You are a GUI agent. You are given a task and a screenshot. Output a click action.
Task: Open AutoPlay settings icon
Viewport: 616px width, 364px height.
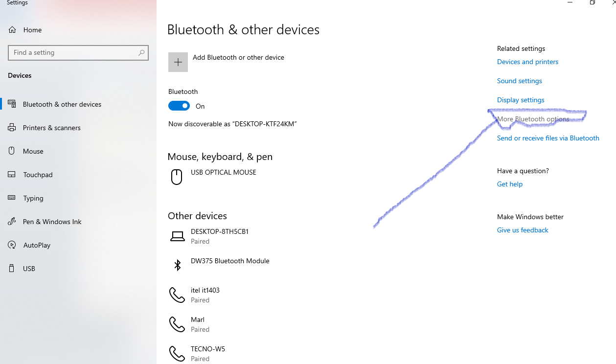tap(12, 245)
